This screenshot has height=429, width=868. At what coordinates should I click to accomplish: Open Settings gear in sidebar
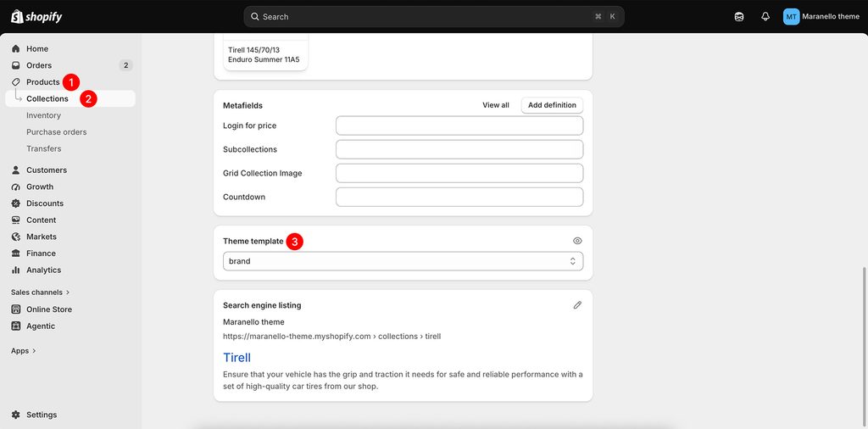pyautogui.click(x=15, y=415)
